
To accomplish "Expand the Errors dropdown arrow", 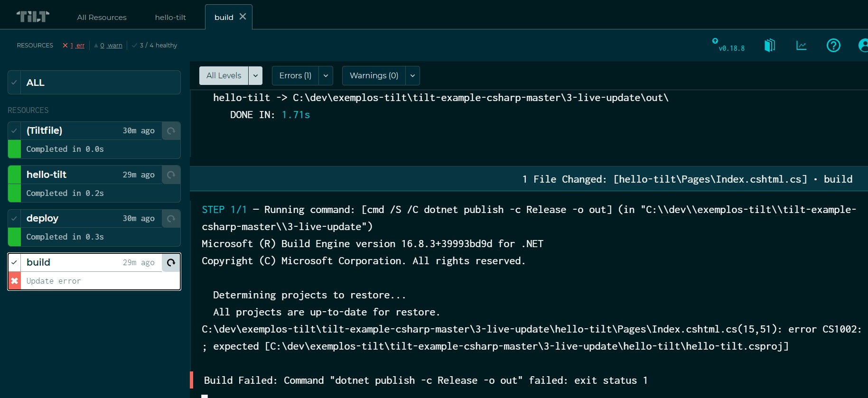I will point(326,75).
